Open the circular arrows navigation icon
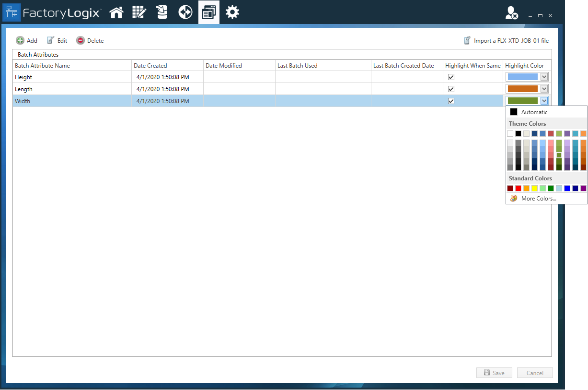Screen dimensions: 588x390 pos(185,12)
